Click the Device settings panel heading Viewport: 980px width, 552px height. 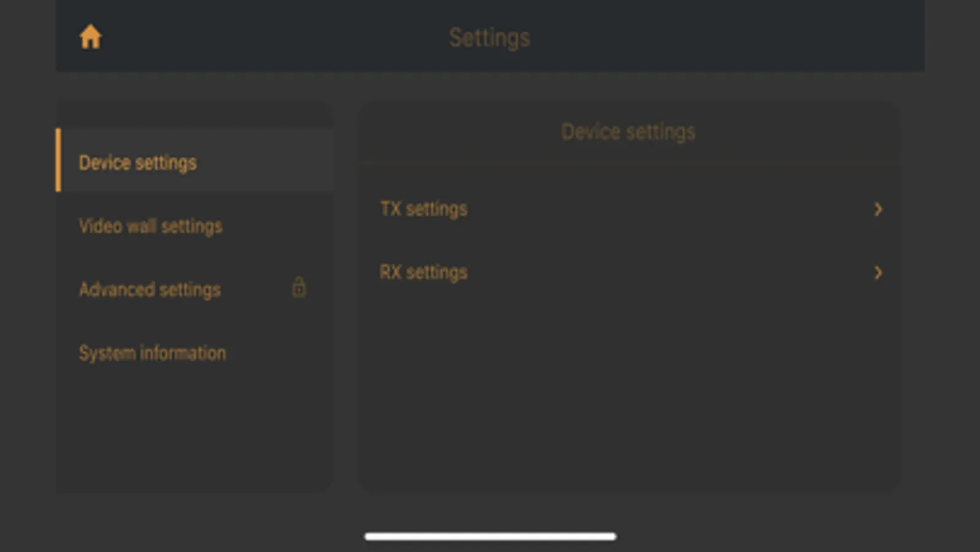click(x=628, y=132)
